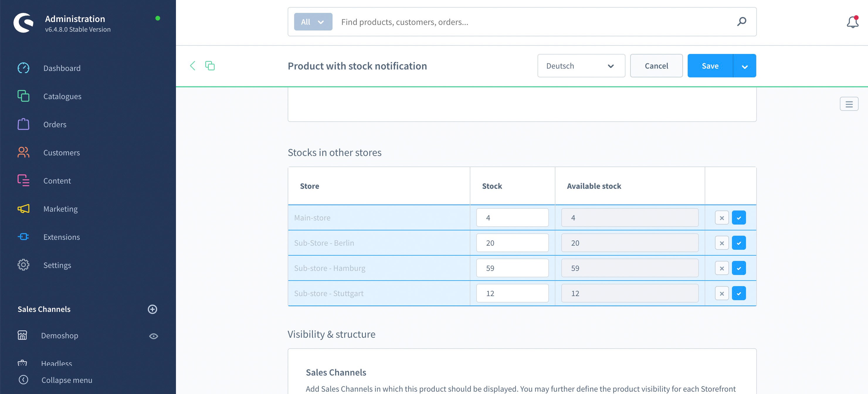Edit Sub-Store Berlin stock field
The height and width of the screenshot is (394, 868).
[512, 243]
